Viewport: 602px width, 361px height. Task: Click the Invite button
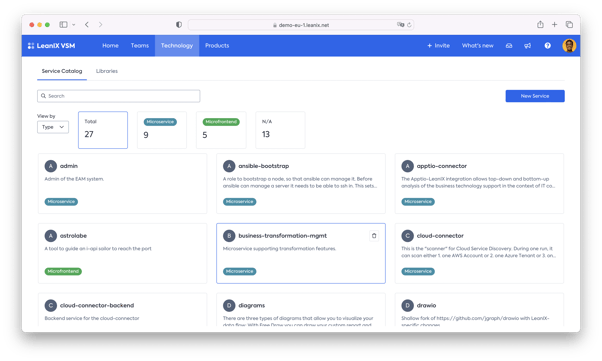(438, 46)
